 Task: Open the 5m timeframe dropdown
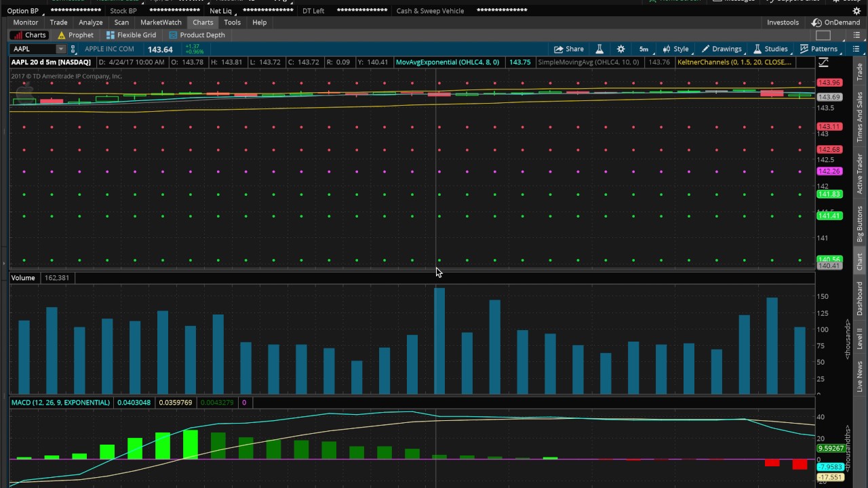pos(644,49)
